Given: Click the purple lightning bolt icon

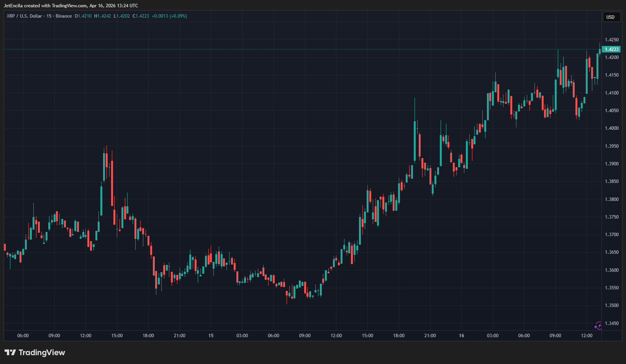Looking at the screenshot, I should pos(598,326).
